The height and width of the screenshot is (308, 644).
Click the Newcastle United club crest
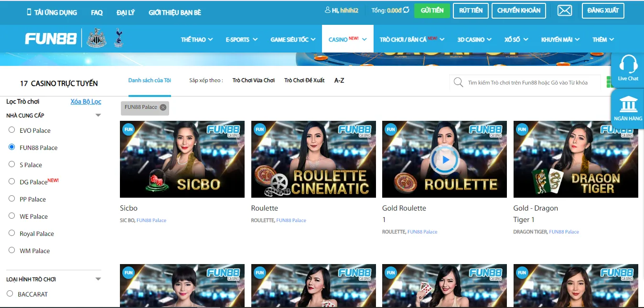pyautogui.click(x=97, y=38)
